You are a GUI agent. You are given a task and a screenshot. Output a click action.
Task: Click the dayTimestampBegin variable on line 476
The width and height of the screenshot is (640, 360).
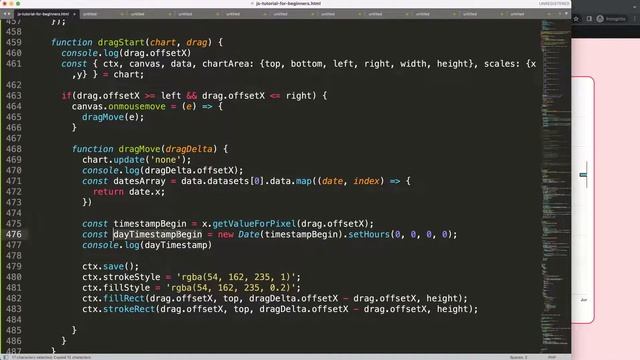[158, 234]
